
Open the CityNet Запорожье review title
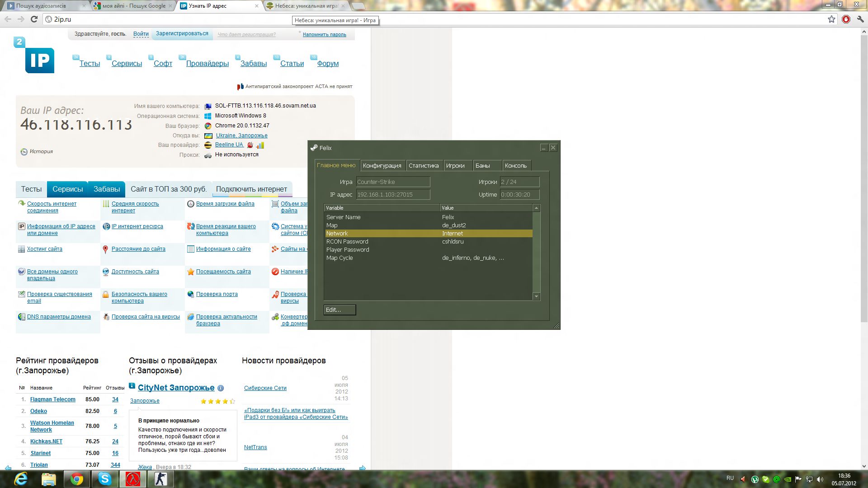click(176, 388)
